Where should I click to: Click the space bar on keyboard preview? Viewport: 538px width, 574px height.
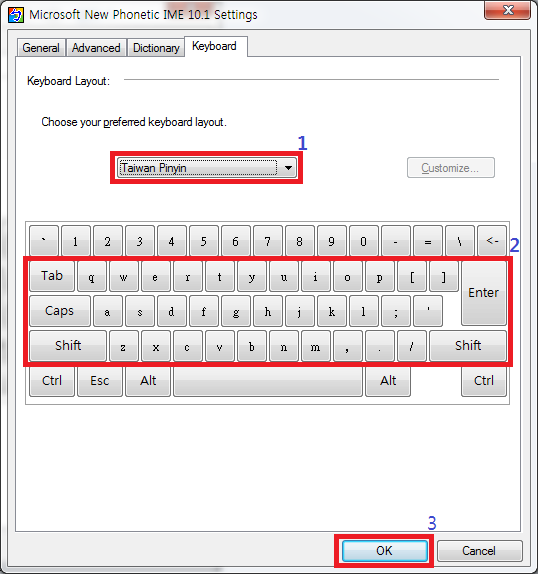tap(268, 381)
